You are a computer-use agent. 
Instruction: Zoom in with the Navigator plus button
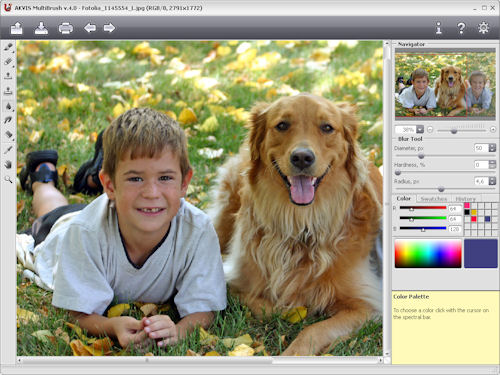pyautogui.click(x=493, y=129)
